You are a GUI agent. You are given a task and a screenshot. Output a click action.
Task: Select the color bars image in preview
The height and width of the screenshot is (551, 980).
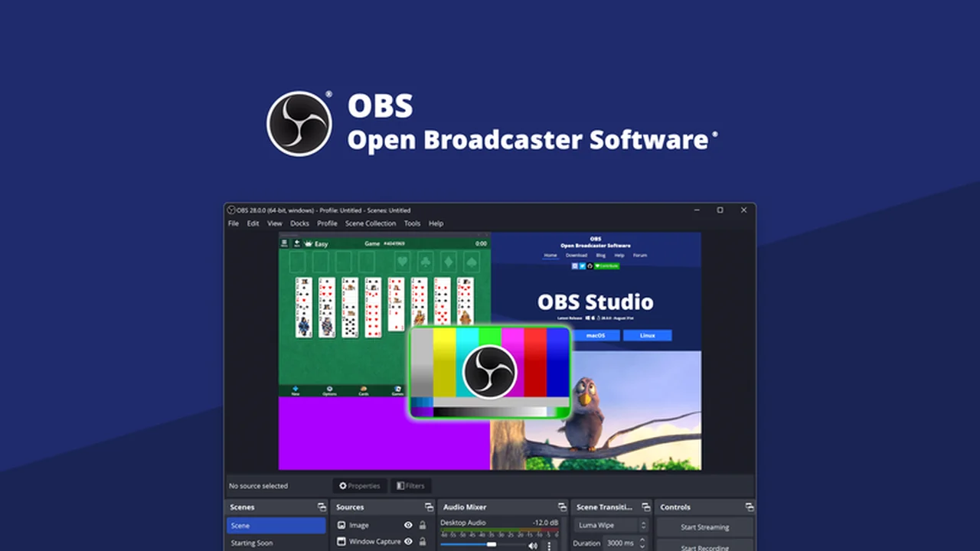[490, 372]
